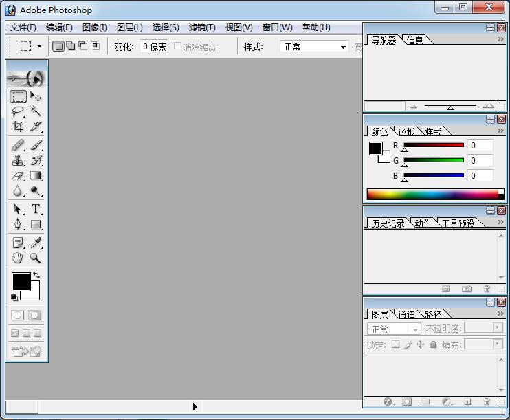
Task: Click Adobe Online eye logo in toolbox
Action: (27, 78)
